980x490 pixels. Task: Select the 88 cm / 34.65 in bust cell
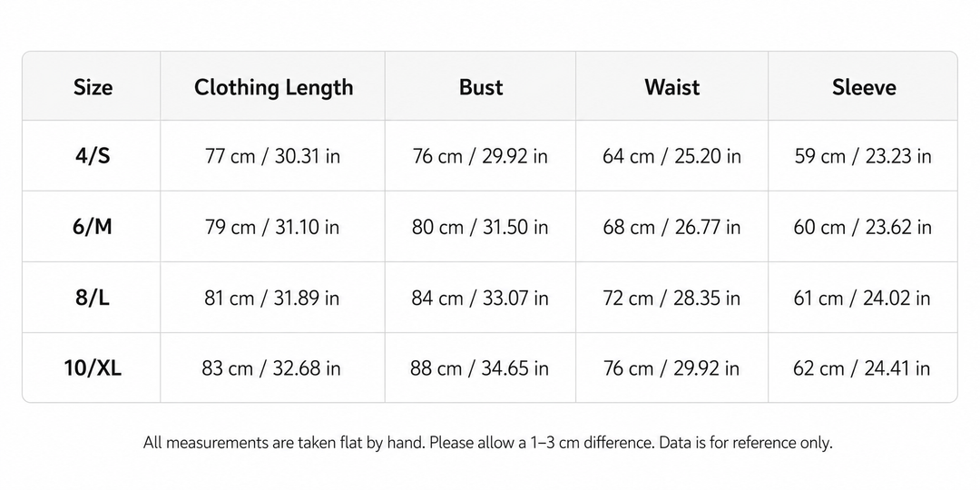[479, 368]
